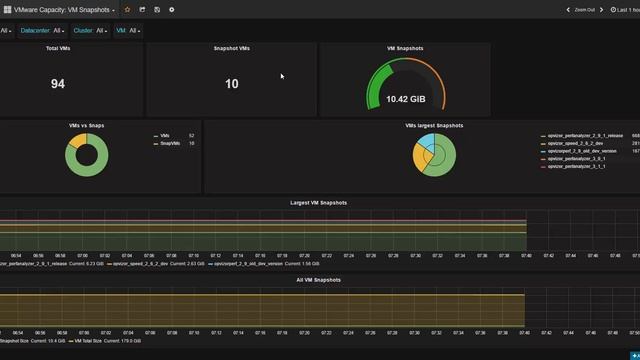Open the Snapshot VMs panel title menu

(231, 48)
